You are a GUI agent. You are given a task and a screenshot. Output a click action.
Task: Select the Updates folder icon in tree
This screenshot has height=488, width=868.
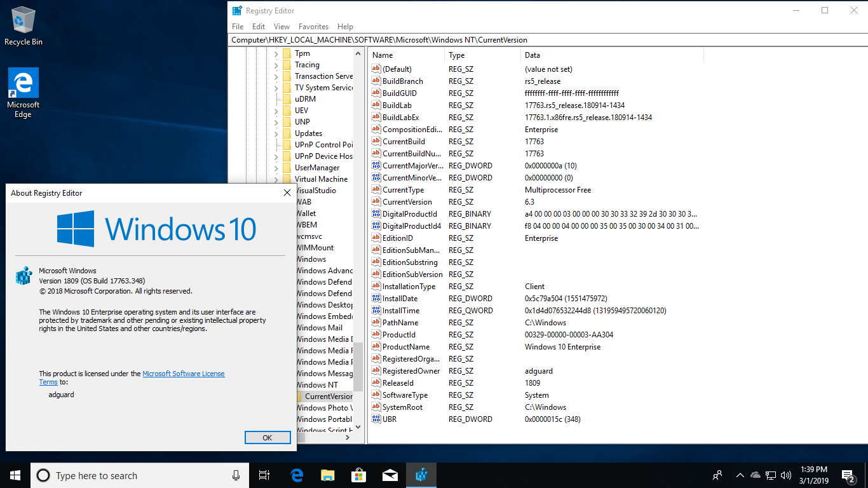(287, 133)
